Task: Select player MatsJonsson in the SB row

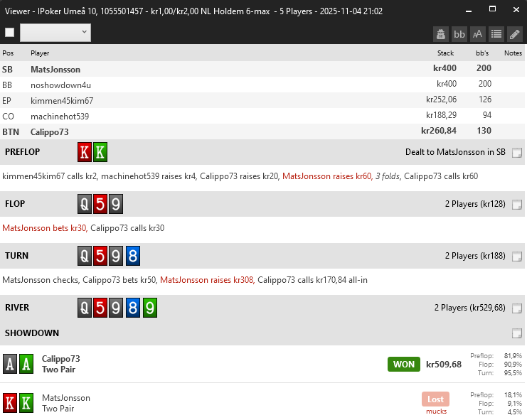Action: coord(55,70)
